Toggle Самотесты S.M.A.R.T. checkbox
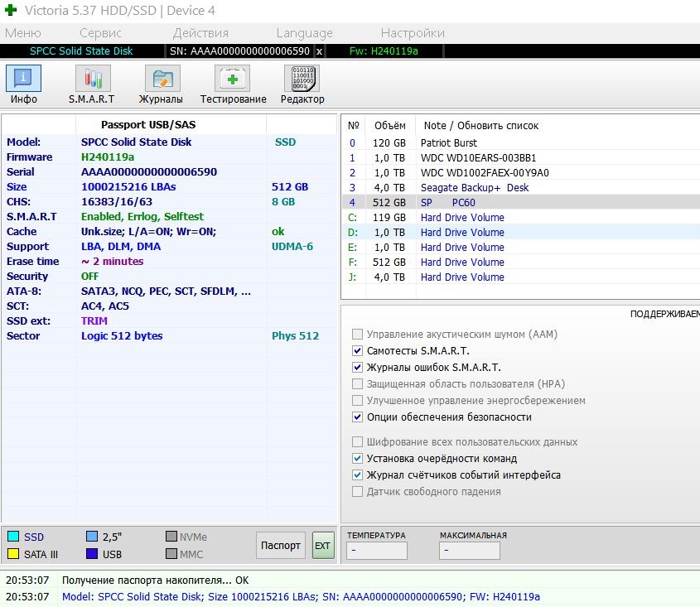Viewport: 700px width, 607px height. (357, 351)
